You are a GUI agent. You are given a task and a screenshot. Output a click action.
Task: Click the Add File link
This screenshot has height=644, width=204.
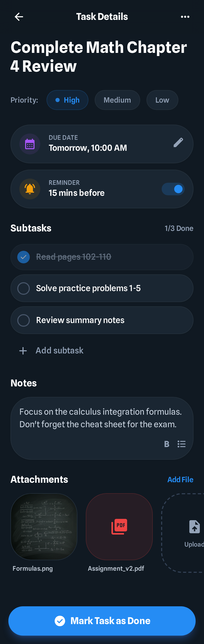[x=180, y=480]
